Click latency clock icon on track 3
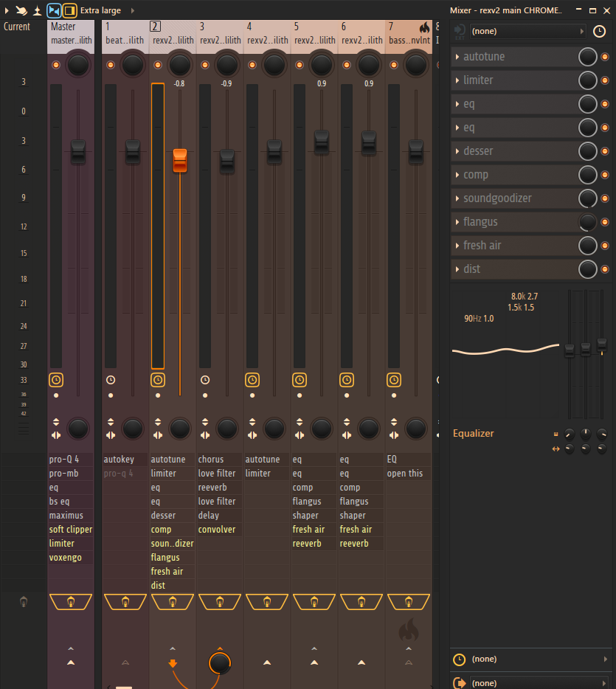 click(205, 380)
